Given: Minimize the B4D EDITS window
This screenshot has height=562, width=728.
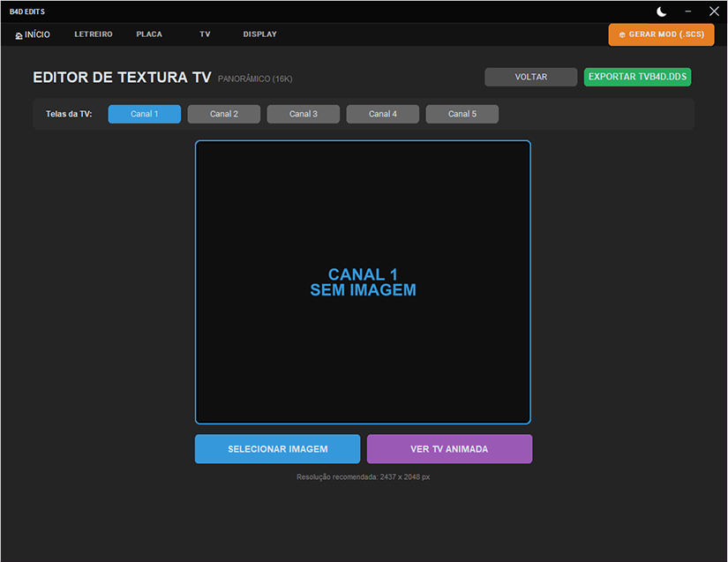Looking at the screenshot, I should 688,11.
